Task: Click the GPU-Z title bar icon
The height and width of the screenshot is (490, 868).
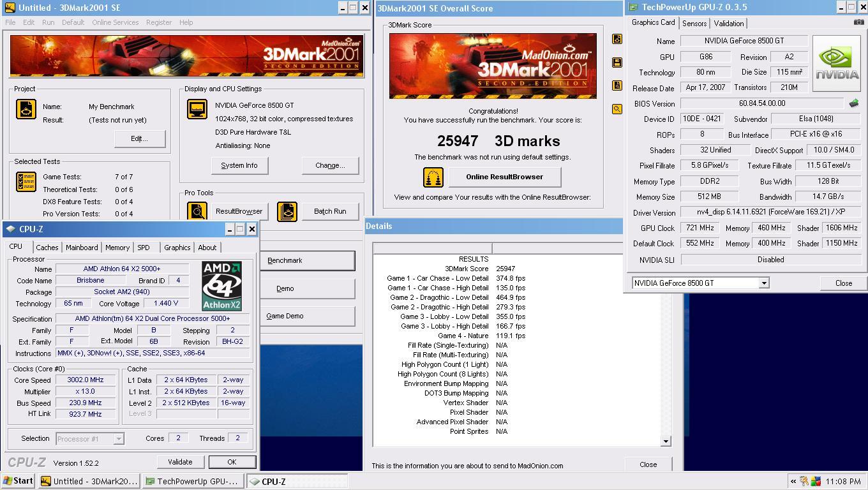Action: coord(633,8)
